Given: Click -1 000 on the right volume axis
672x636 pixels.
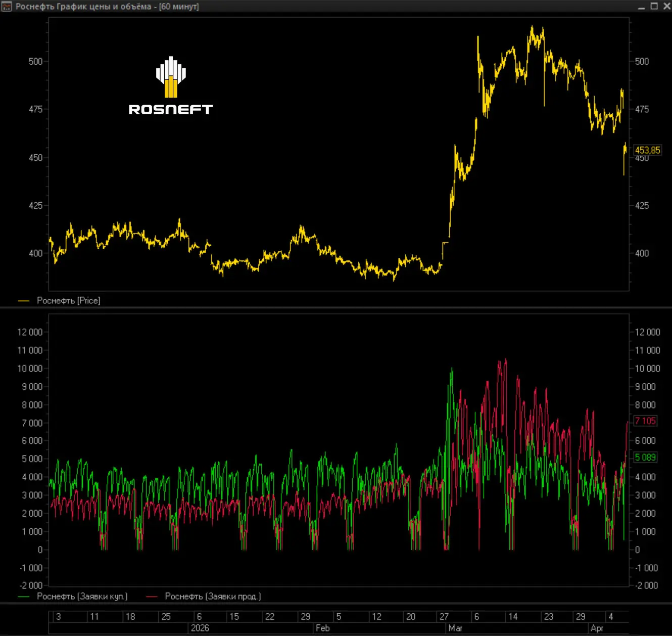Looking at the screenshot, I should (x=646, y=568).
